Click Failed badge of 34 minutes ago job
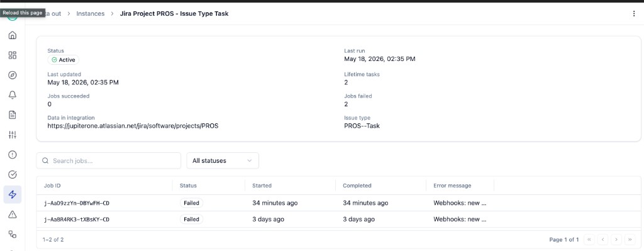Screen dimensions: 644x251 [191, 203]
